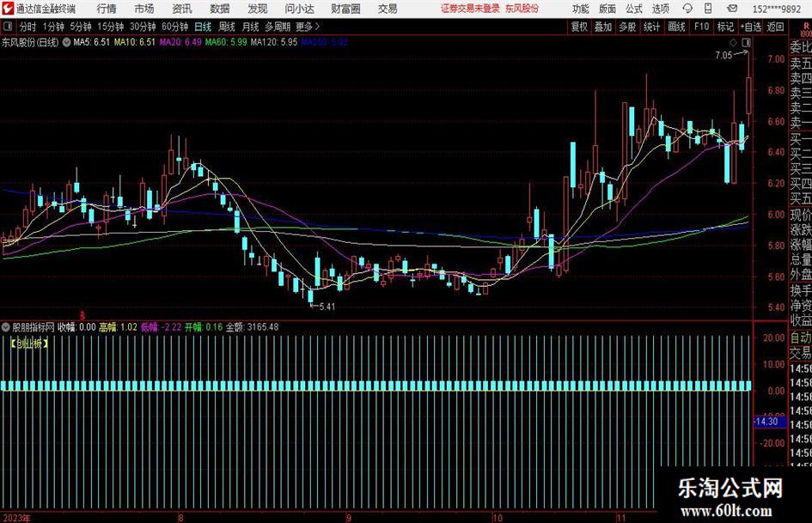This screenshot has height=523, width=812.
Task: Click the 画线 drawing button
Action: [x=676, y=27]
